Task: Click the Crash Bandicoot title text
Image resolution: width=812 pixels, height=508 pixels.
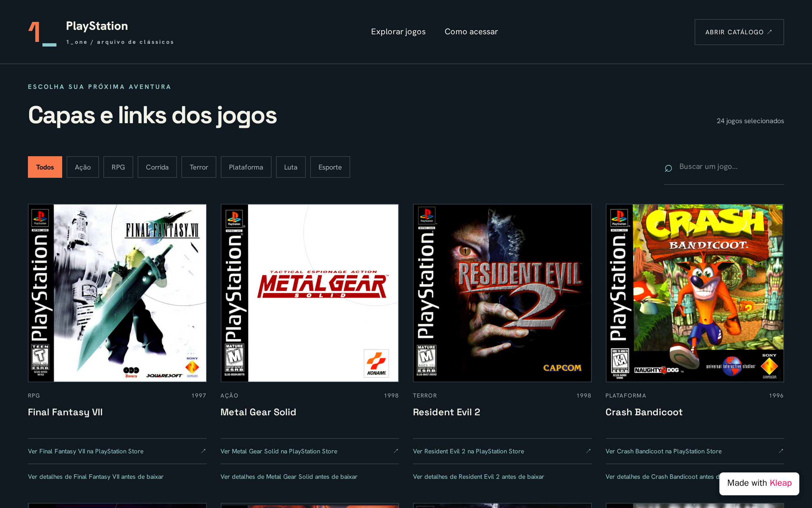Action: click(x=644, y=412)
